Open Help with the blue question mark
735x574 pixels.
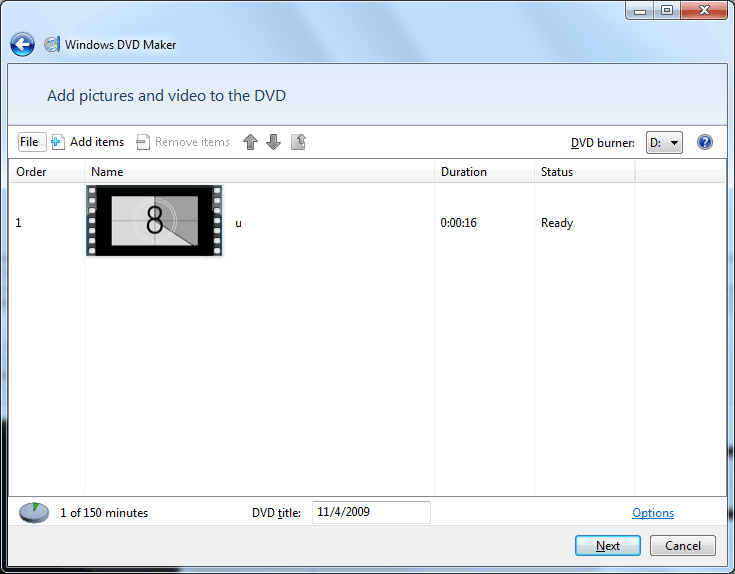click(705, 142)
